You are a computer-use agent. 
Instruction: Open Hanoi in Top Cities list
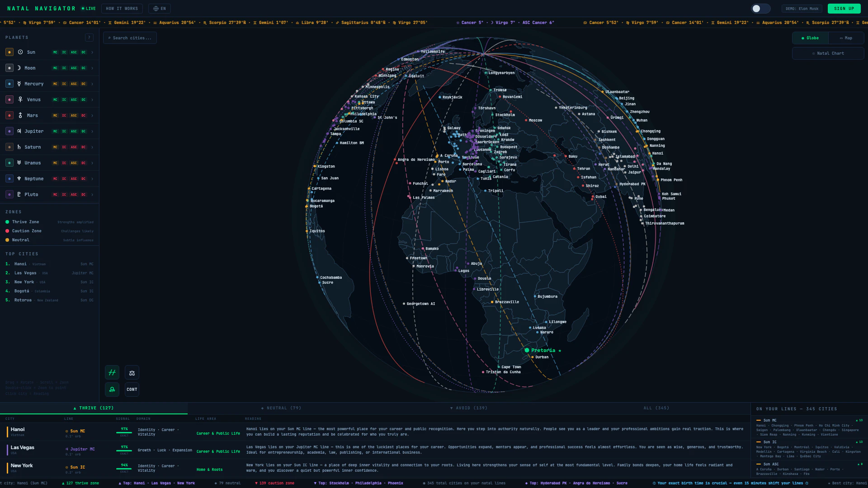tap(49, 264)
